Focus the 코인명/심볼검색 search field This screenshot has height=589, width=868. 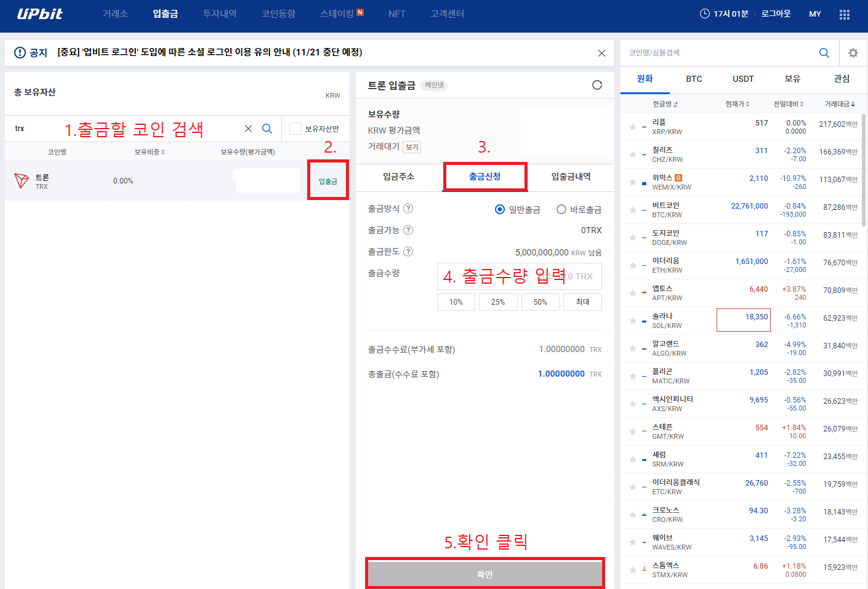click(718, 53)
